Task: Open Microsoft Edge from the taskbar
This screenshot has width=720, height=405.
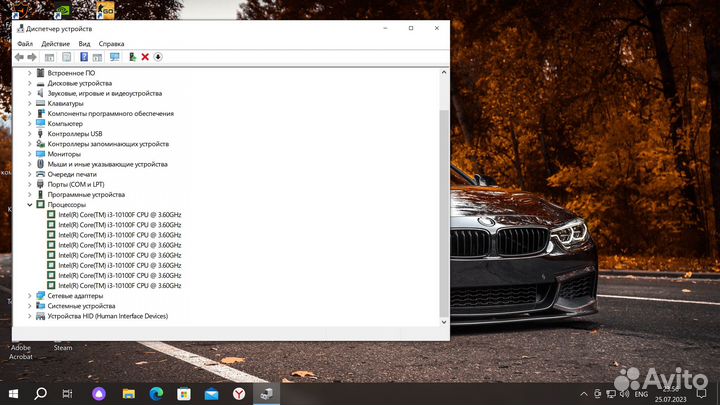Action: tap(155, 394)
